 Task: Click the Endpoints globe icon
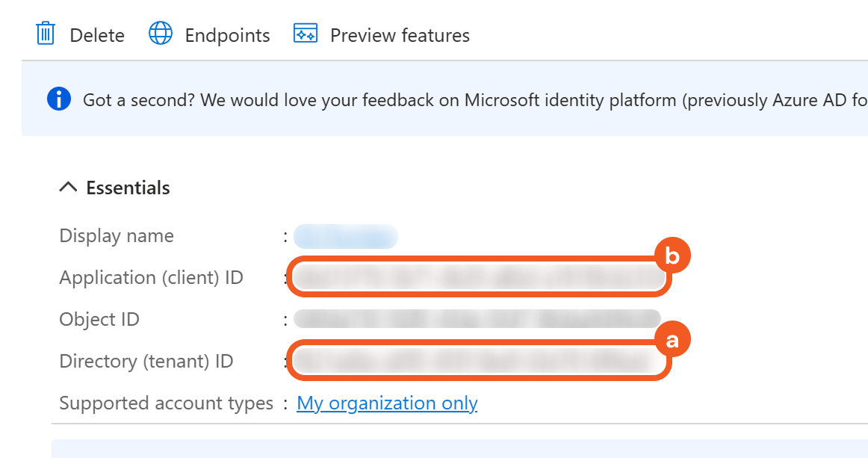point(161,34)
